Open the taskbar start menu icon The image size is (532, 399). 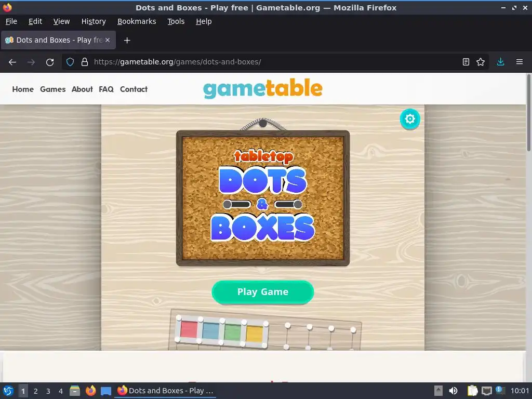tap(8, 391)
